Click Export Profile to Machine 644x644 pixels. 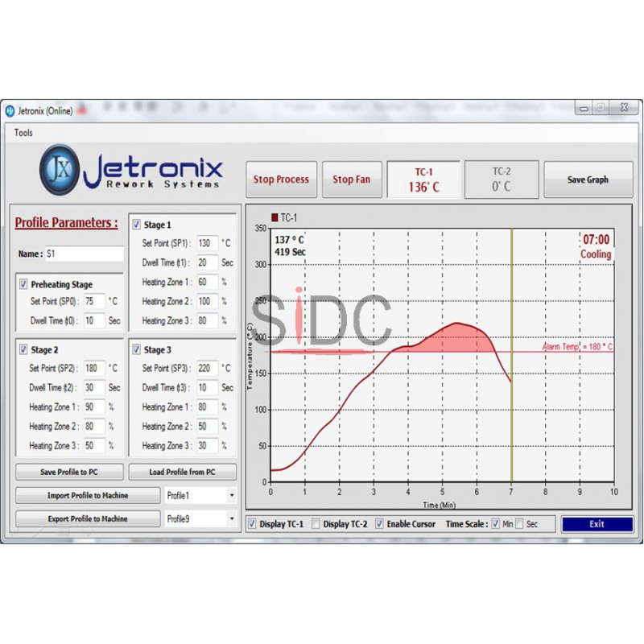[x=88, y=518]
